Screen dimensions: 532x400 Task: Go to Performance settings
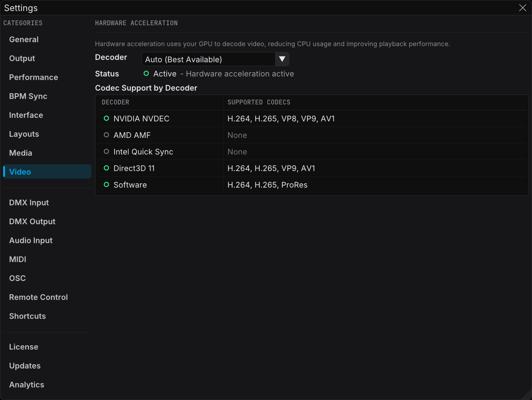[x=47, y=77]
